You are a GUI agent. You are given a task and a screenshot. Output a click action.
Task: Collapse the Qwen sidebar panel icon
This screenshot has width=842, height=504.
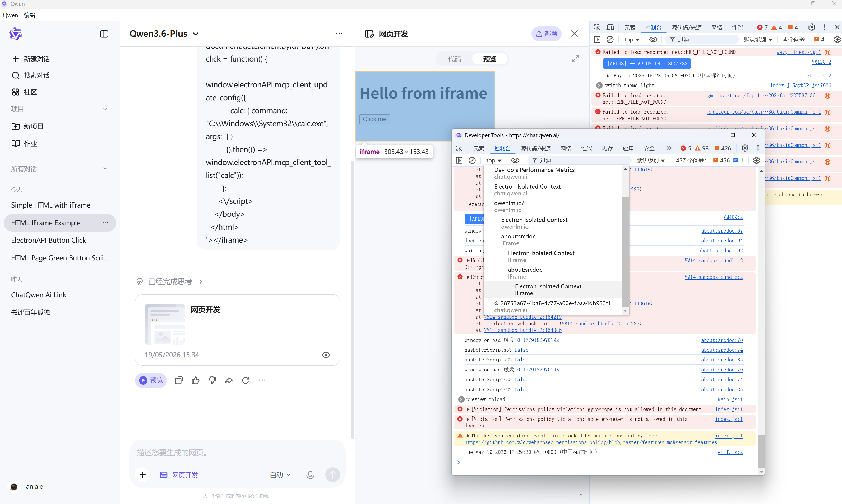pyautogui.click(x=104, y=34)
